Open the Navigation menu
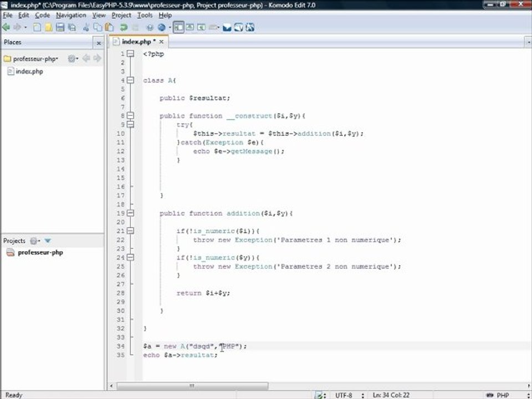This screenshot has width=532, height=399. tap(71, 16)
